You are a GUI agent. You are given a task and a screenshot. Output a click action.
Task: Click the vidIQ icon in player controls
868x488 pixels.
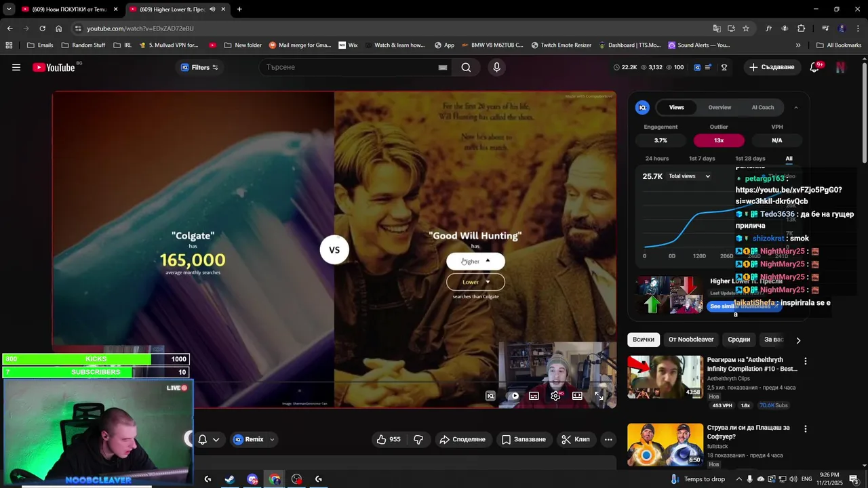pos(490,396)
